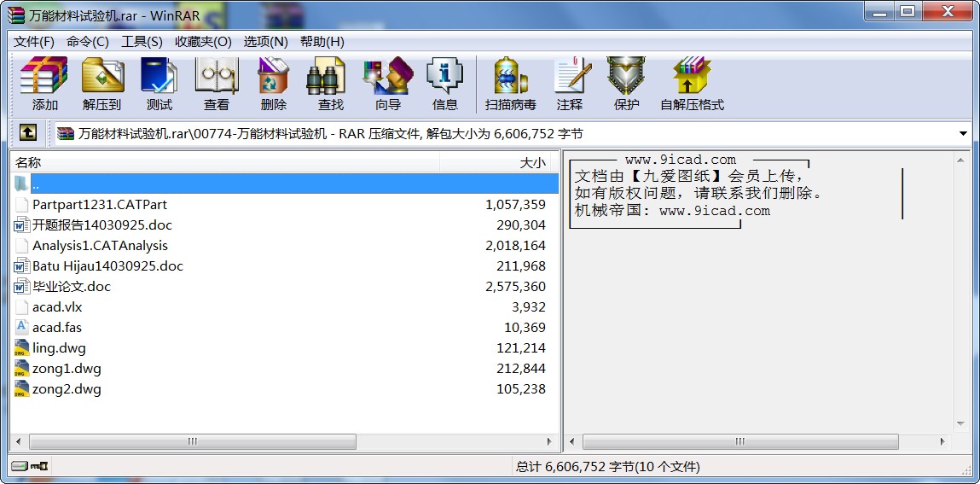Image resolution: width=980 pixels, height=484 pixels.
Task: Click size value 10,369
Action: (x=525, y=327)
